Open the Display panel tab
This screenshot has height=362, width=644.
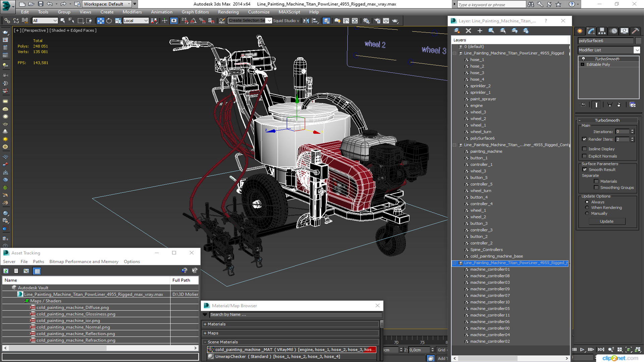click(x=624, y=31)
